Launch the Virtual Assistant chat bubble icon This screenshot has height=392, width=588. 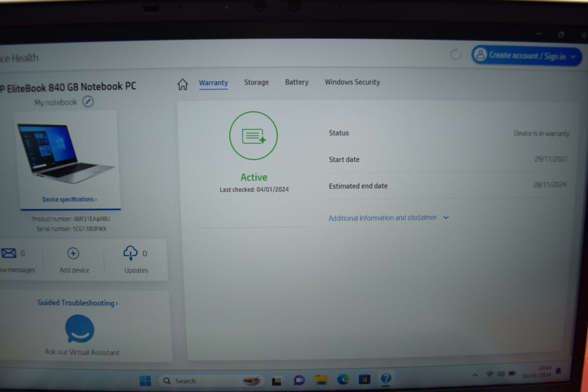coord(80,329)
